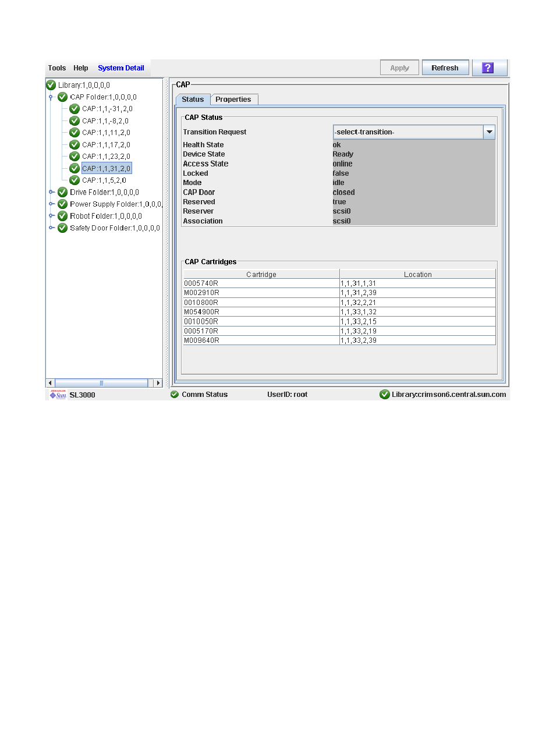The width and height of the screenshot is (553, 756).
Task: Expand the Power Supply Folder node
Action: [x=51, y=204]
